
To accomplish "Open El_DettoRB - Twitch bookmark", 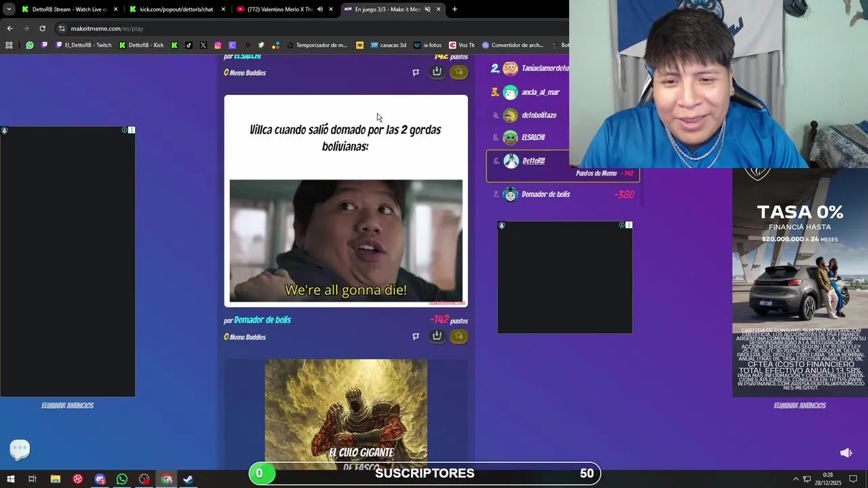I will [83, 45].
